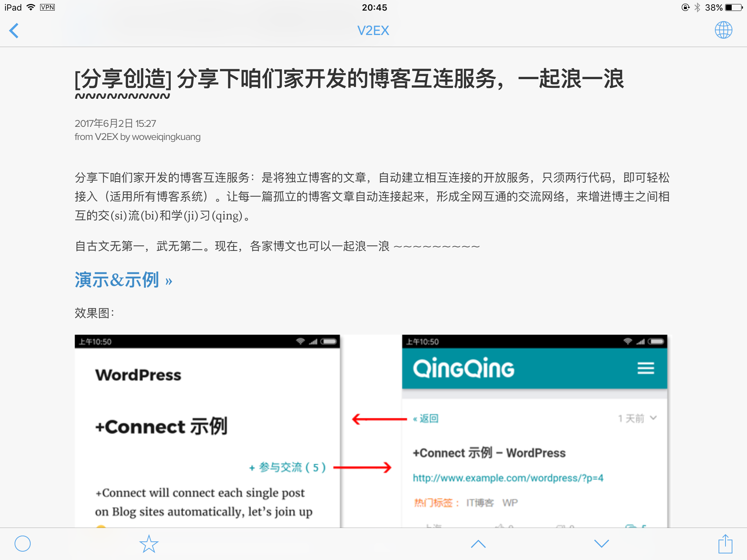Viewport: 747px width, 560px height.
Task: Go to next article with down chevron
Action: click(x=601, y=544)
